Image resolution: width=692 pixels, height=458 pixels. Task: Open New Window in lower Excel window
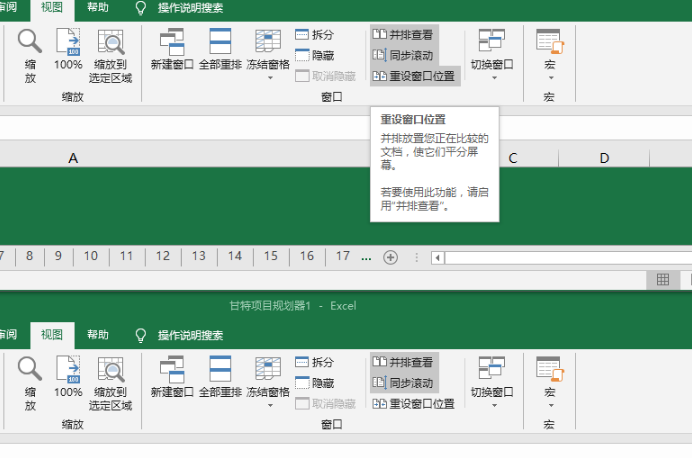(172, 377)
